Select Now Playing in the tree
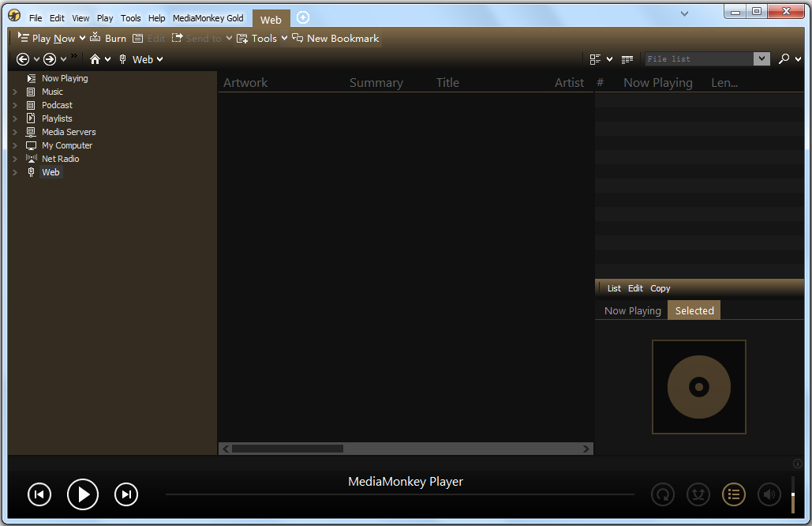 tap(65, 78)
